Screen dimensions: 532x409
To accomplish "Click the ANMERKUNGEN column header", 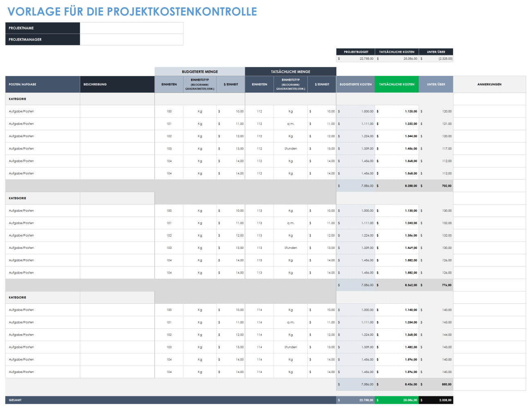I will 489,84.
